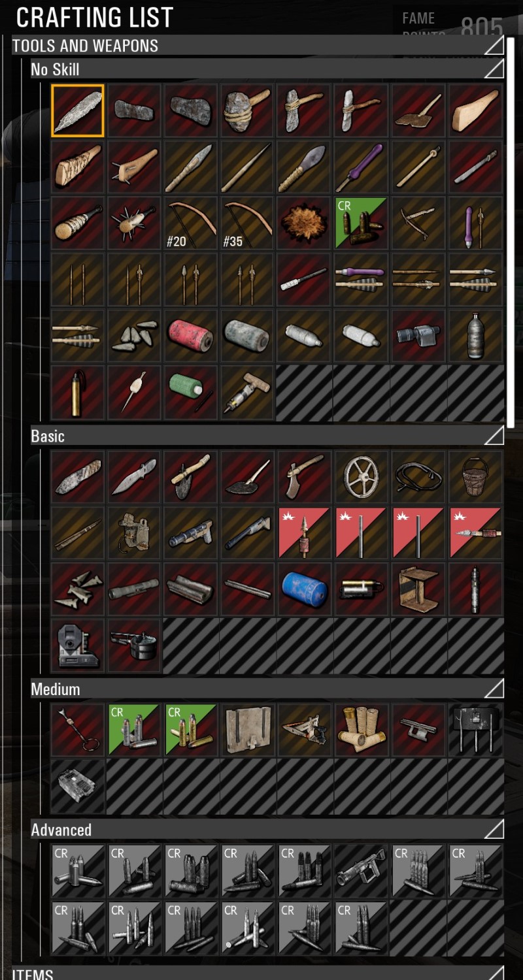The width and height of the screenshot is (523, 980).
Task: Choose the bow marked #35
Action: (248, 223)
